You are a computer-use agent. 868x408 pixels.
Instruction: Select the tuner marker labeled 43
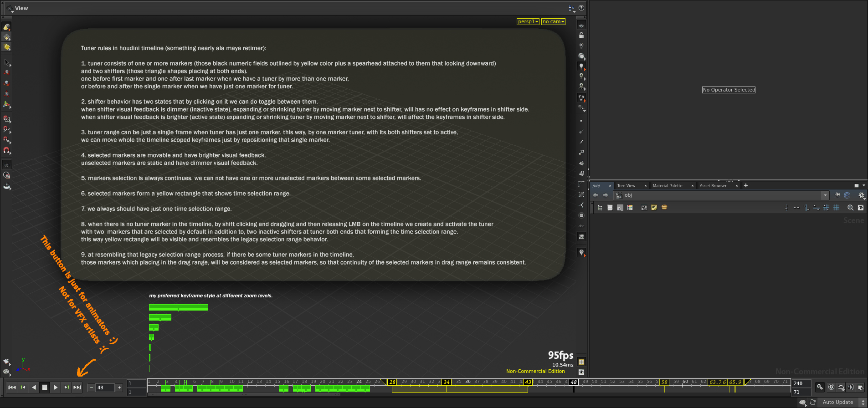coord(528,382)
